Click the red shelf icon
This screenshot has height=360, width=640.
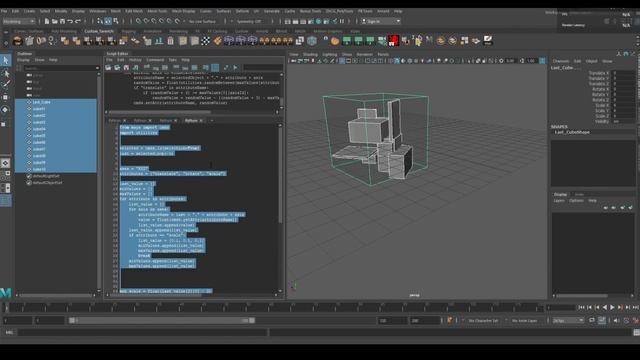click(x=393, y=40)
